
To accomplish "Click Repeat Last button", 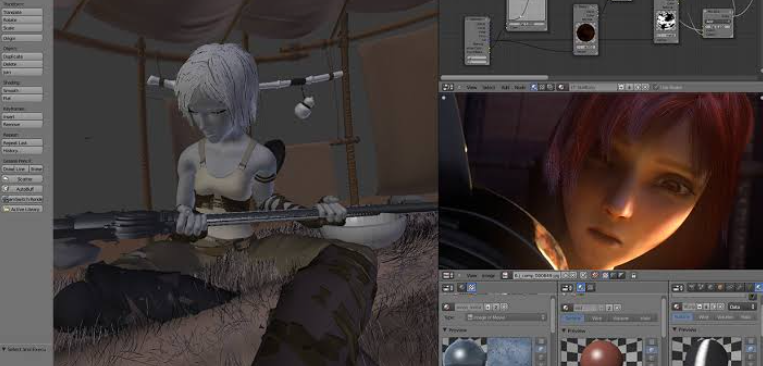I will [22, 143].
